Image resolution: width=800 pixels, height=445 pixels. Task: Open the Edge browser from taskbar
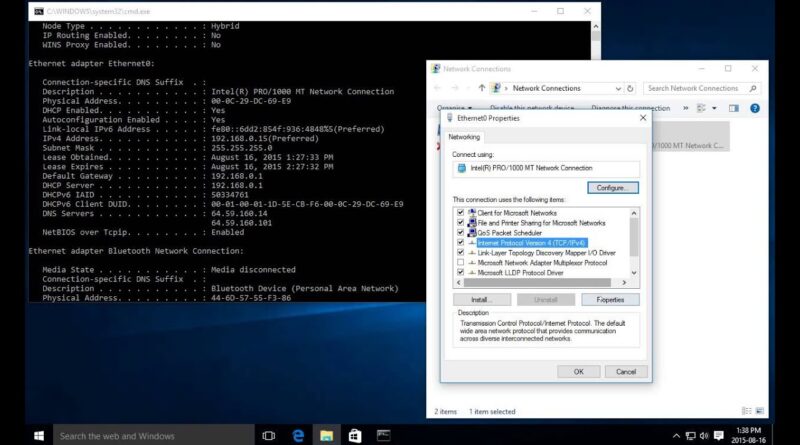[x=298, y=436]
